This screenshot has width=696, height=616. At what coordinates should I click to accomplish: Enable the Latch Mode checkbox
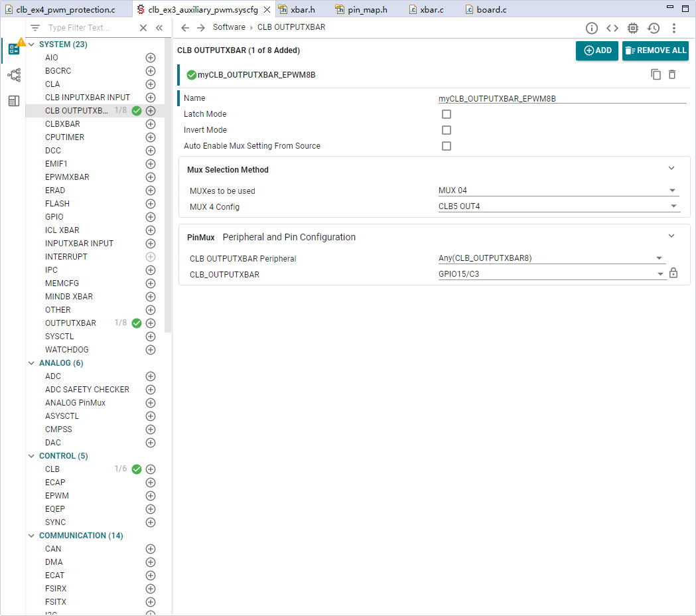(447, 114)
